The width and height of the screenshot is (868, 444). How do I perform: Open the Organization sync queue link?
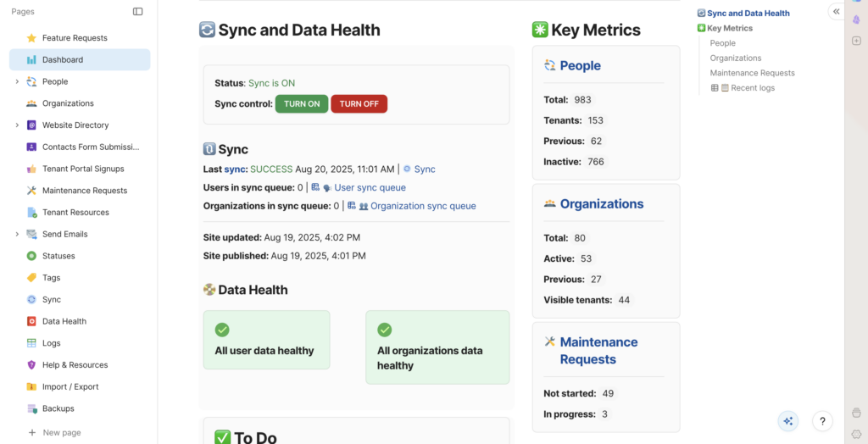click(423, 206)
